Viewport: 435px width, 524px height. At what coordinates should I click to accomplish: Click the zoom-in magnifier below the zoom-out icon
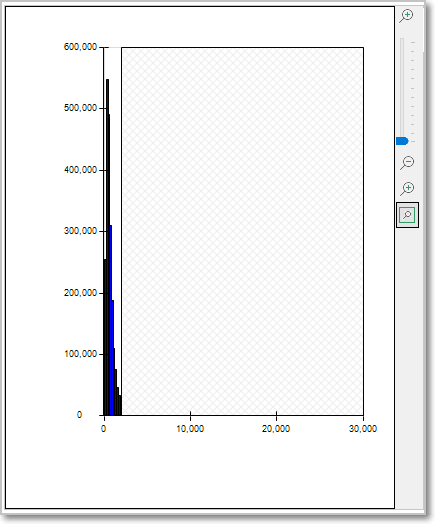coord(407,189)
